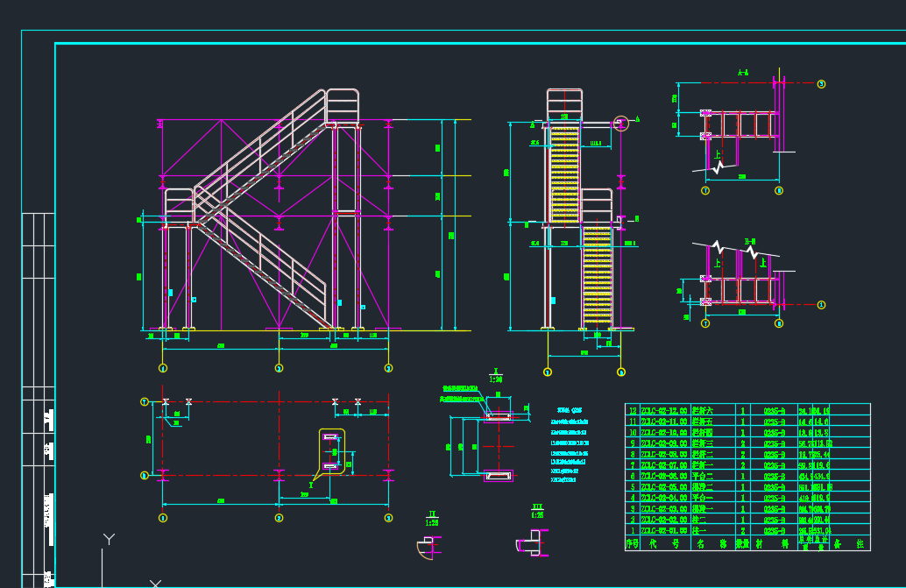Click the 数量 header cell
The height and width of the screenshot is (588, 906).
[742, 543]
